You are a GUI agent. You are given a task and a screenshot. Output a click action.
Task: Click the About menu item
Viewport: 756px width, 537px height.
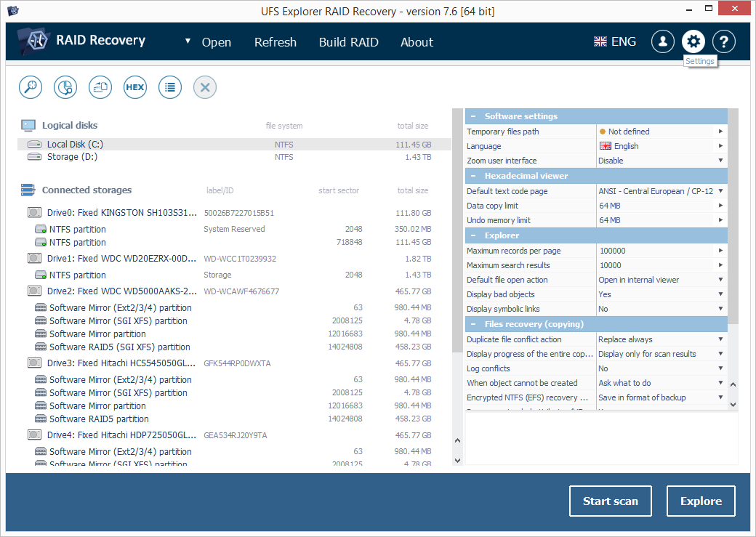click(x=417, y=42)
